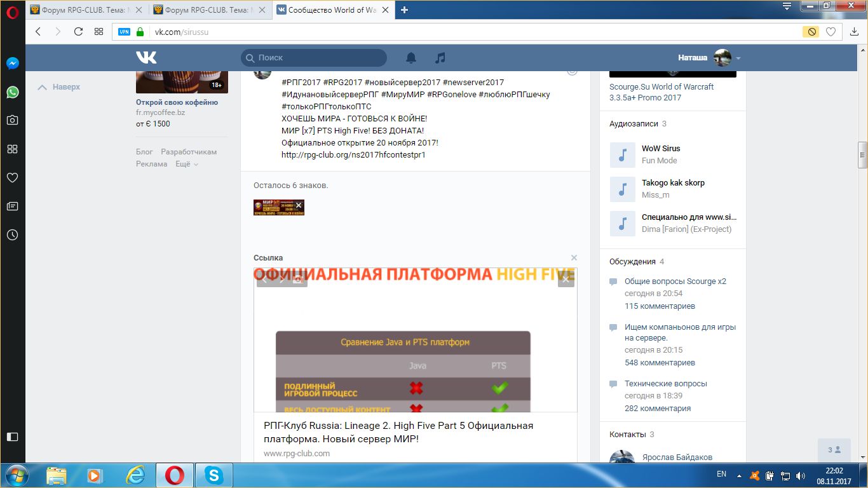Screen dimensions: 868x488
Task: Toggle the ad blocker icon in address bar
Action: (810, 32)
